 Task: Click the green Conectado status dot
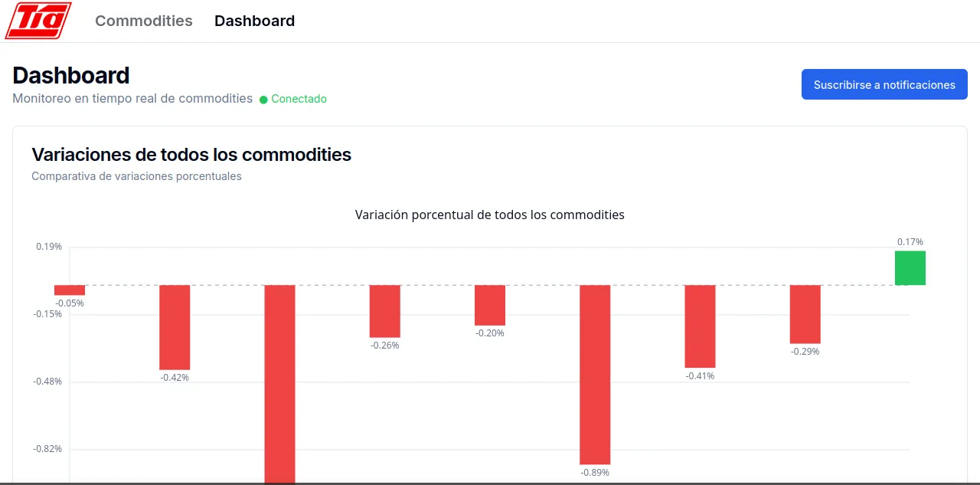[263, 100]
